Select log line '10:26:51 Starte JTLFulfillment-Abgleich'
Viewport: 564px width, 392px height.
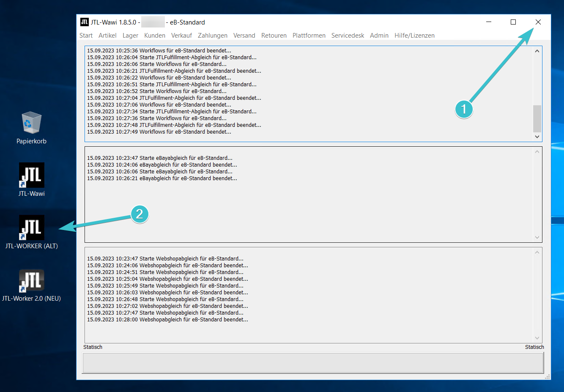[172, 85]
